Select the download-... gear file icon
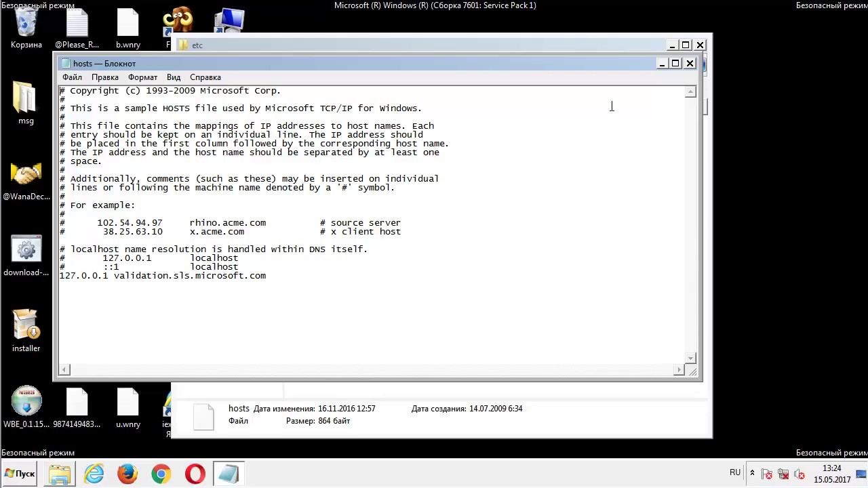 (x=26, y=256)
